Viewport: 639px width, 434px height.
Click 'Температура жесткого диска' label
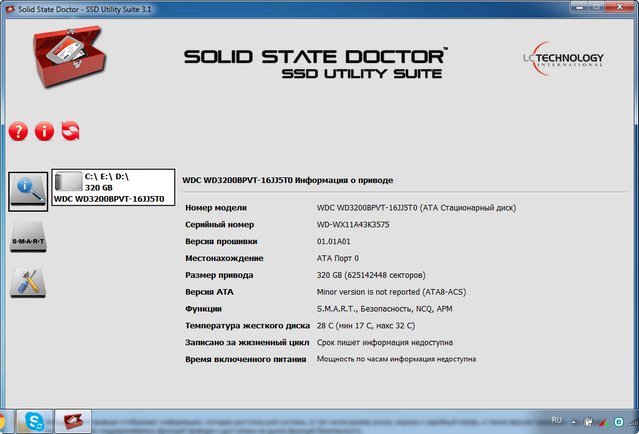(x=247, y=326)
